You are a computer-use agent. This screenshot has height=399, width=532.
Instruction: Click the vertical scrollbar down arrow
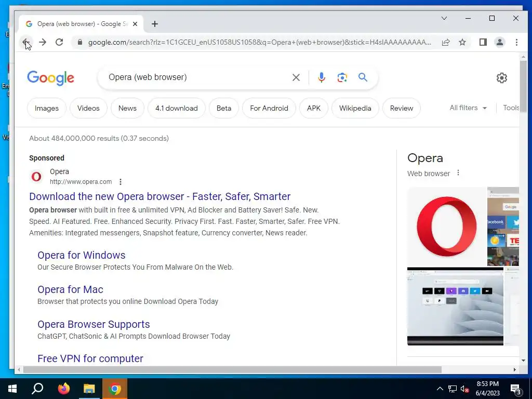(523, 361)
